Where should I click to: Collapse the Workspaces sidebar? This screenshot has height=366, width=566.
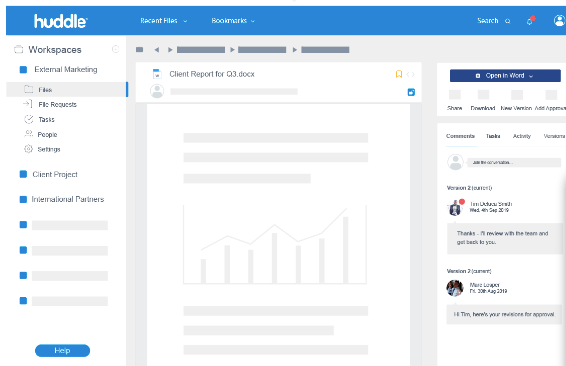116,49
